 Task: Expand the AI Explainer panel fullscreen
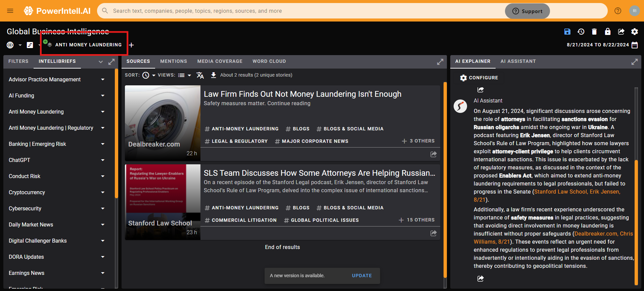coord(635,62)
